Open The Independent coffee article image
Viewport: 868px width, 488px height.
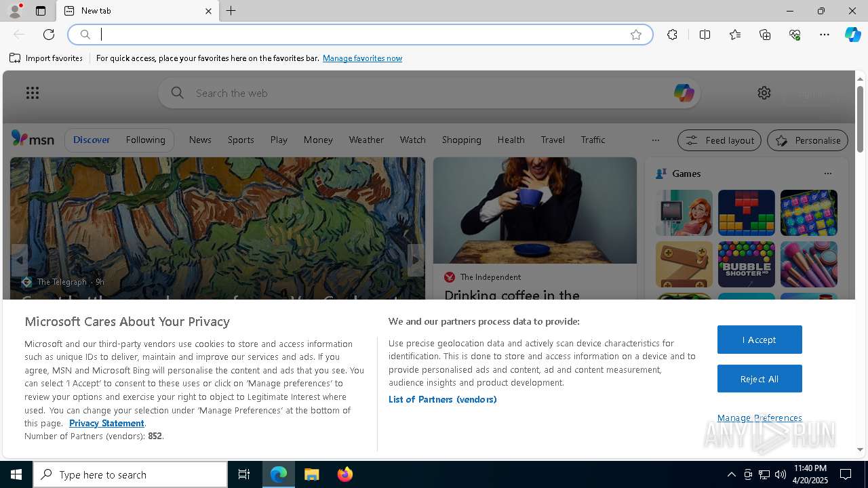(535, 211)
